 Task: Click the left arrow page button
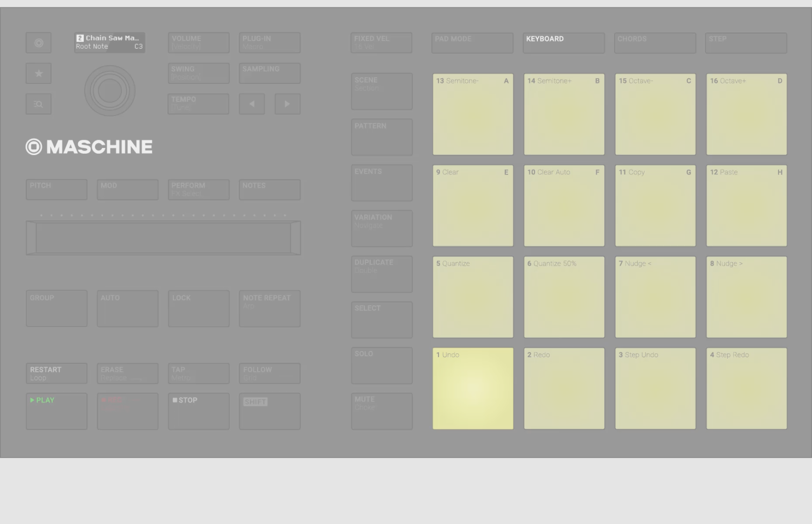[x=252, y=104]
